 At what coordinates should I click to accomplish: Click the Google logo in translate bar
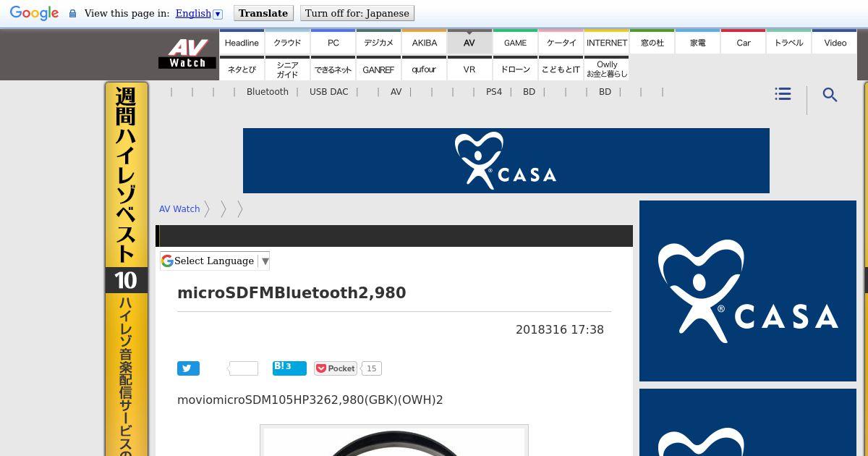pos(34,13)
